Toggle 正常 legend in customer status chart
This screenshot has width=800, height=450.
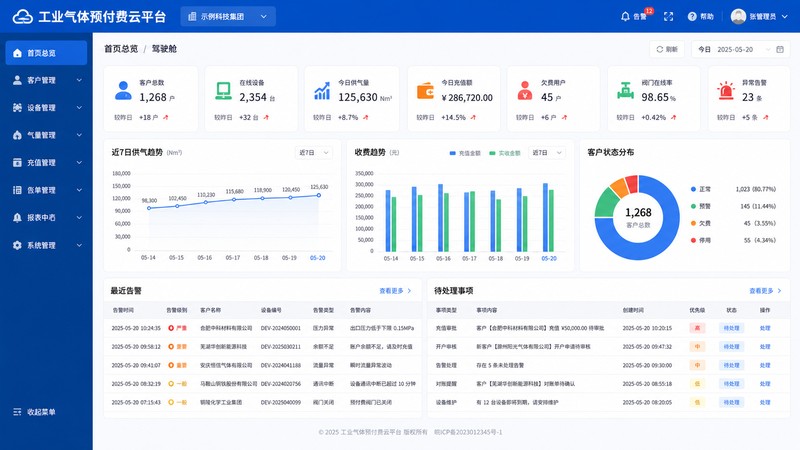(x=701, y=189)
